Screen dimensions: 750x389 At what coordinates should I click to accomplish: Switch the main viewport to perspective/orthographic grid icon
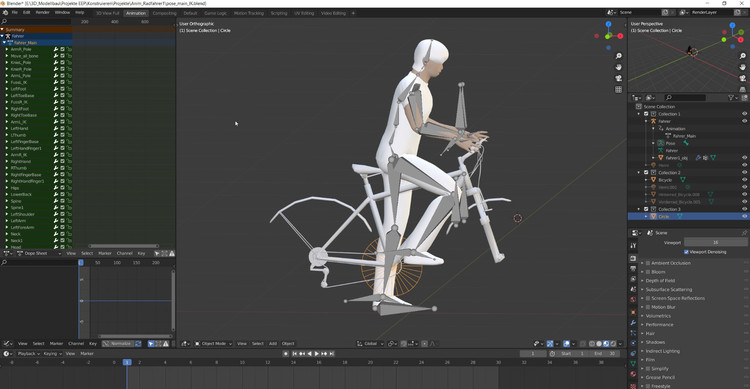(618, 89)
